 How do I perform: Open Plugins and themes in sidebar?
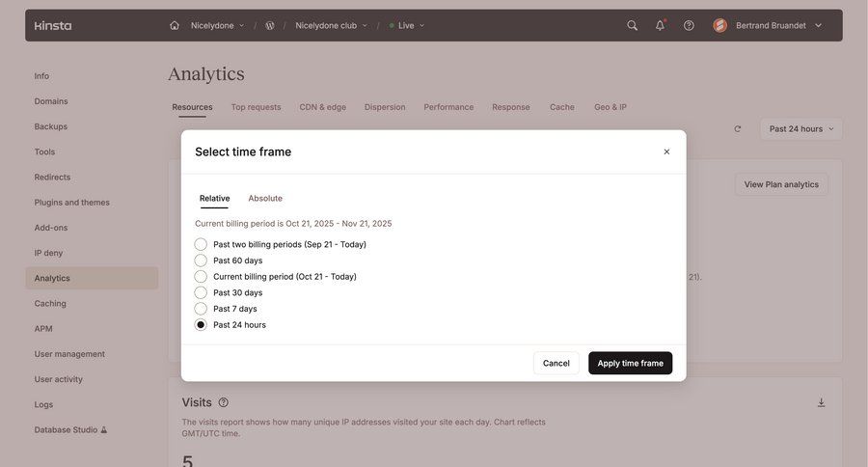pos(72,203)
